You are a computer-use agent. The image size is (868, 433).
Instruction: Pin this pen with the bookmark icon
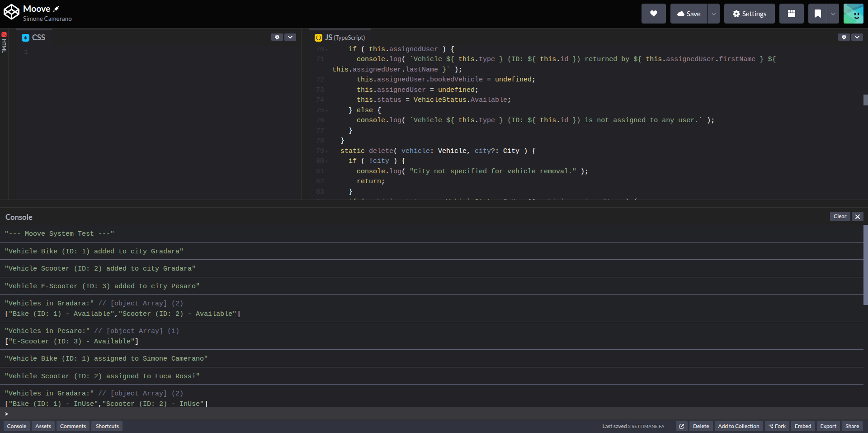tap(817, 14)
